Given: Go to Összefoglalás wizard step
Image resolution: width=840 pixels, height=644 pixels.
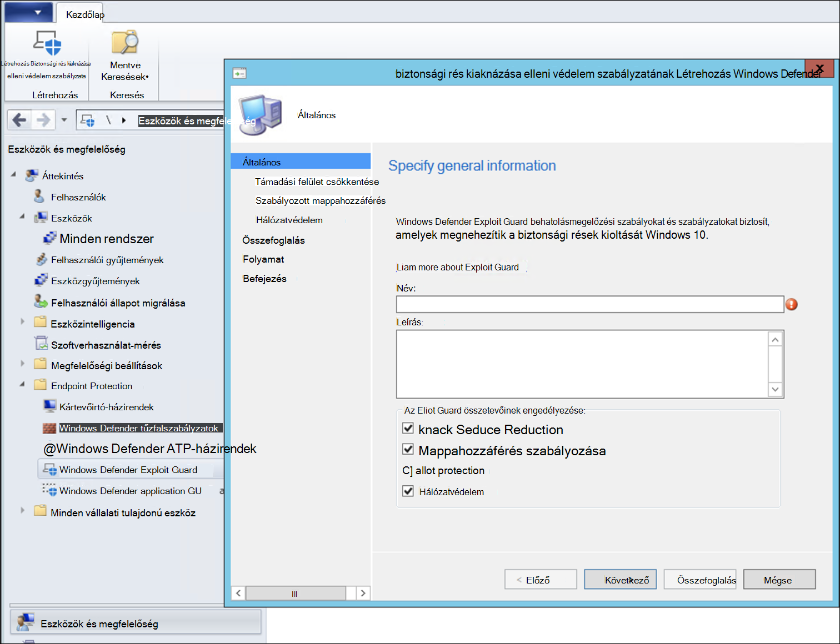Looking at the screenshot, I should point(273,240).
